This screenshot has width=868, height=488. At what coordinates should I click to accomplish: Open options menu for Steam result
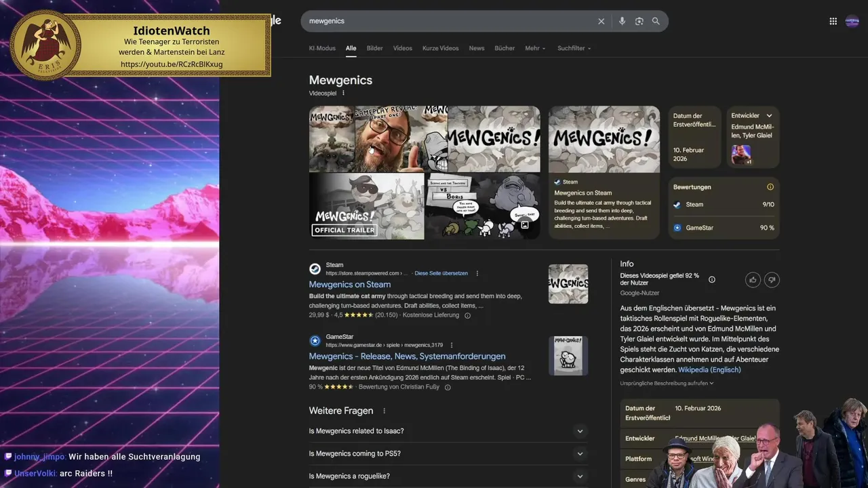click(477, 273)
